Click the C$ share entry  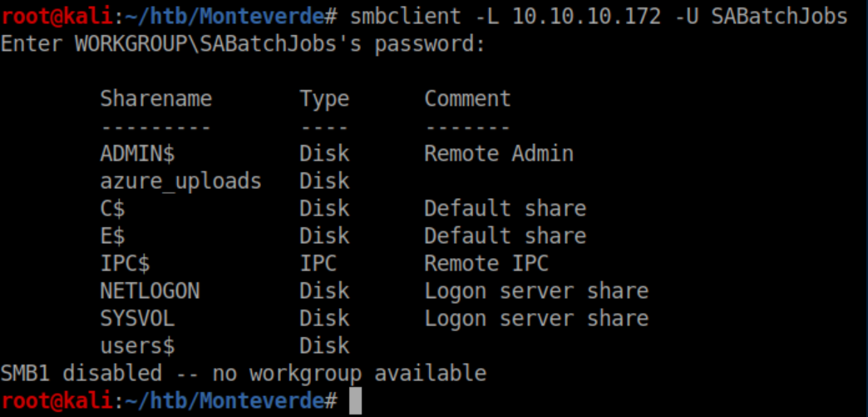point(112,209)
